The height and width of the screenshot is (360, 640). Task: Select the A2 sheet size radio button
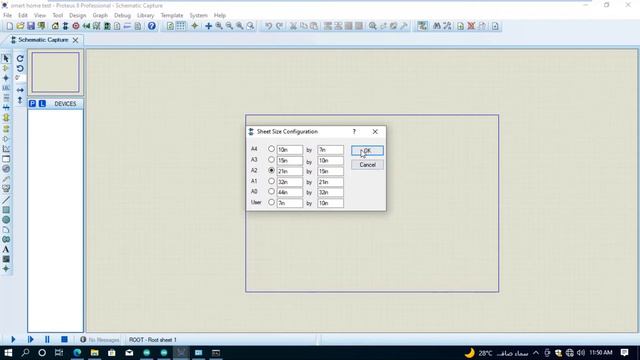click(271, 170)
